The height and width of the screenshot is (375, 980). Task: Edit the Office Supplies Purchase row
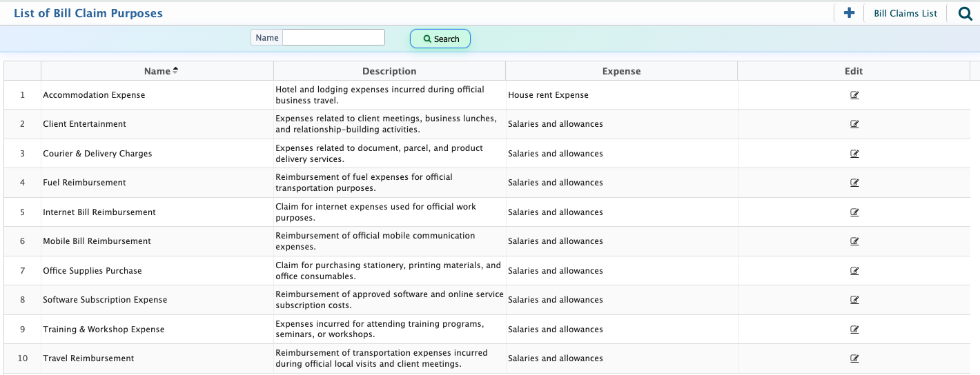coord(854,271)
